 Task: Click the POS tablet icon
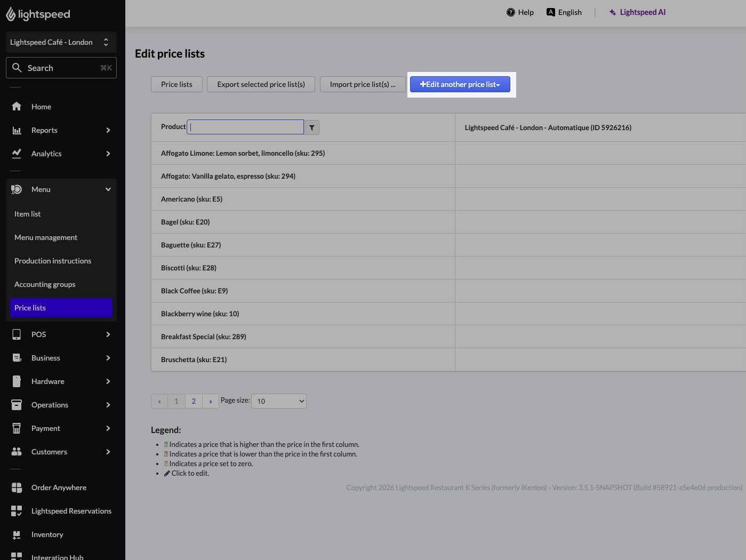(17, 334)
